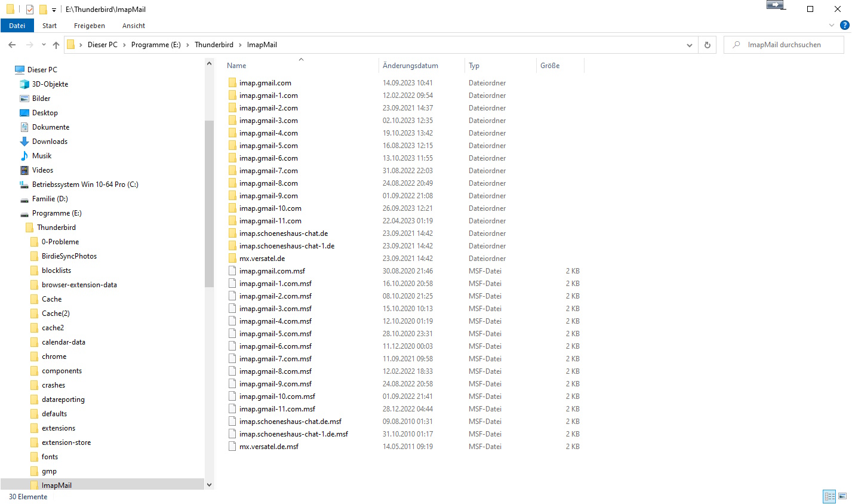Select Betriebssystem Win 10-64 Pro (C:) drive
The image size is (852, 504).
pyautogui.click(x=85, y=185)
